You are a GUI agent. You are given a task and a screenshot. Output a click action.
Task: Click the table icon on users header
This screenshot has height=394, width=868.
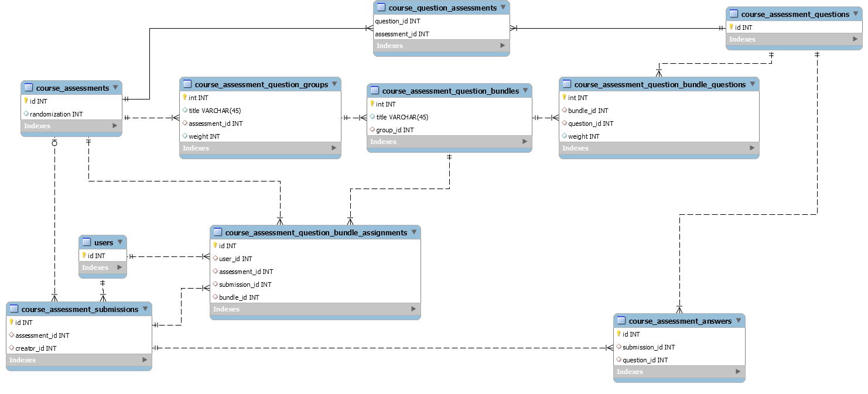pos(86,242)
